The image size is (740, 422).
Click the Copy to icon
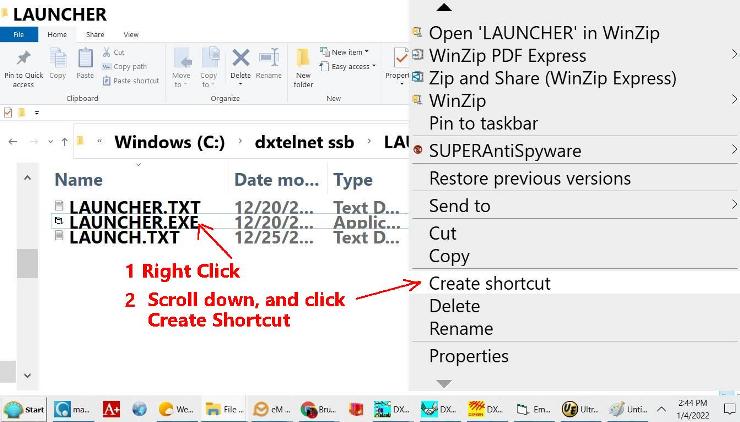(x=210, y=59)
